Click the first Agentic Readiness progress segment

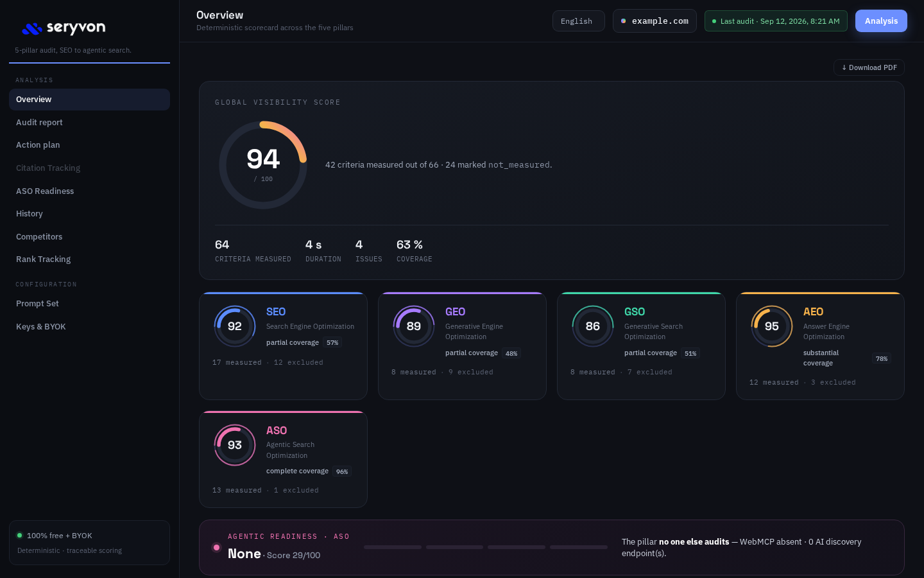tap(393, 547)
